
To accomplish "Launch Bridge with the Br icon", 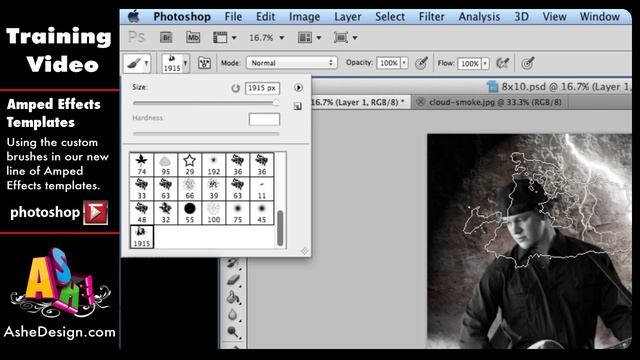I will [x=166, y=38].
